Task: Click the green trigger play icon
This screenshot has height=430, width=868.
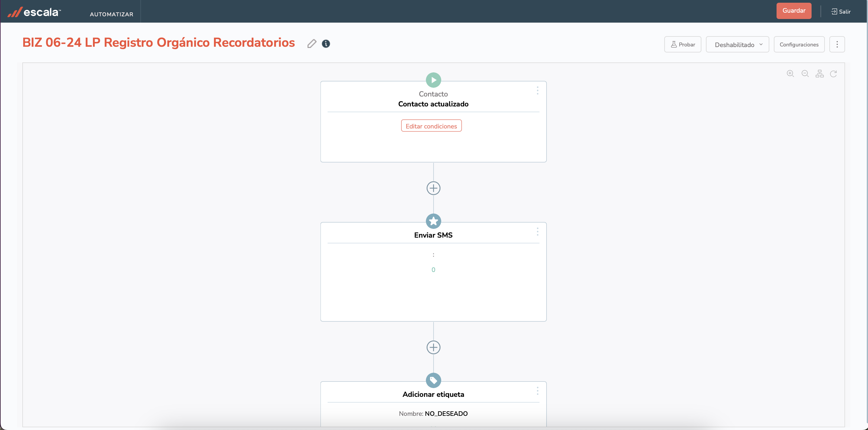Action: click(433, 80)
